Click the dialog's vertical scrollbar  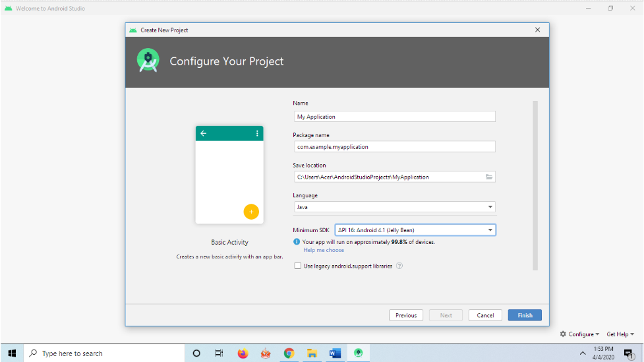click(535, 185)
